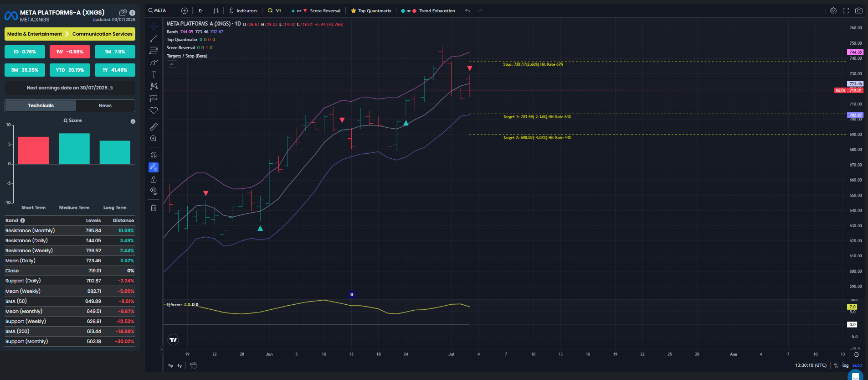Set chart range to 1y

click(180, 366)
